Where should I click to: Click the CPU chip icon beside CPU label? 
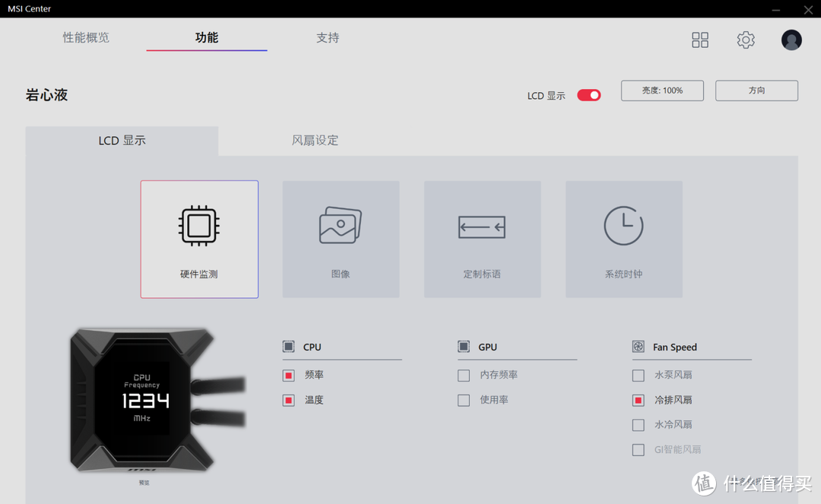click(288, 347)
